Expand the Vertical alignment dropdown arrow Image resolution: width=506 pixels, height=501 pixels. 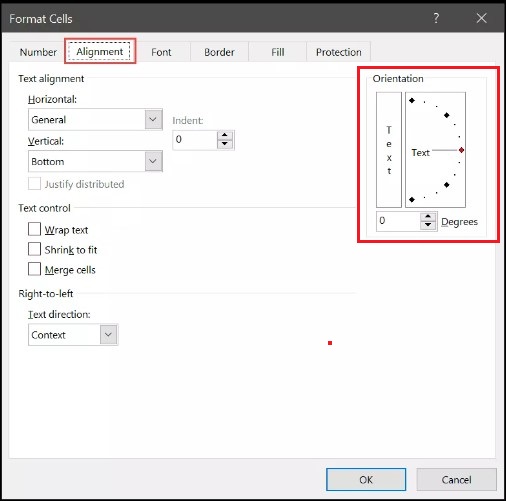[x=153, y=161]
